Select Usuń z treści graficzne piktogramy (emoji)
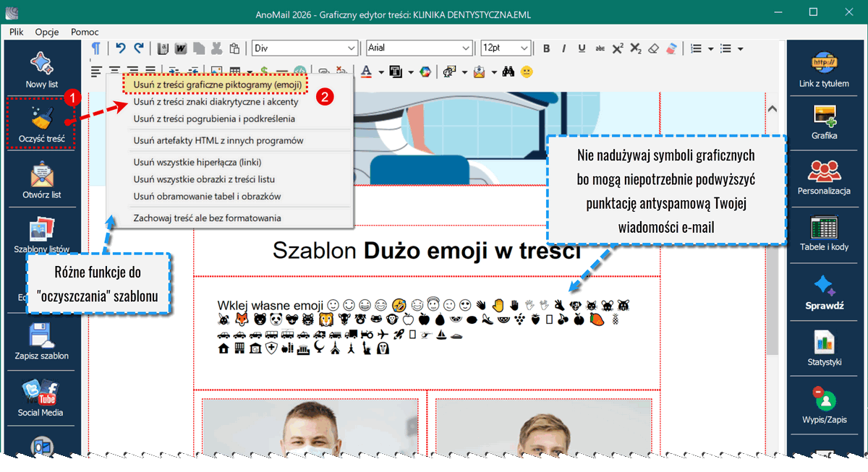 216,84
